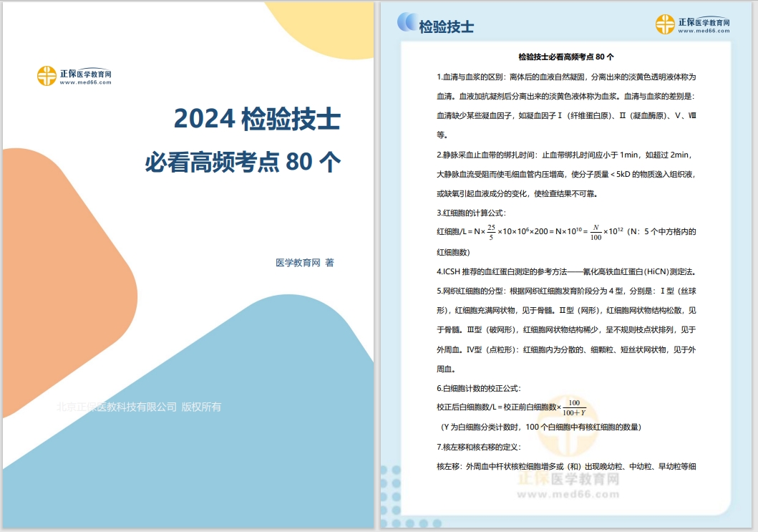Click the cover subtitle 必看高频考点 80 个

243,162
